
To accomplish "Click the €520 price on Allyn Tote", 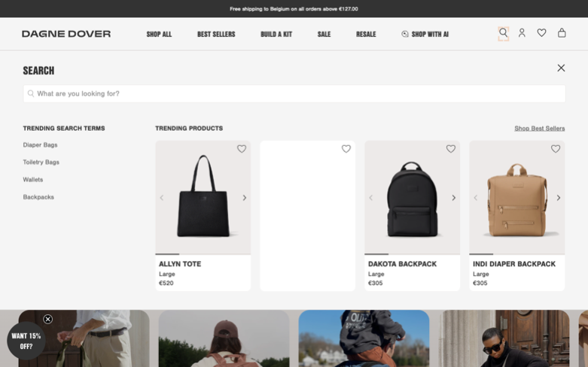I will click(166, 283).
